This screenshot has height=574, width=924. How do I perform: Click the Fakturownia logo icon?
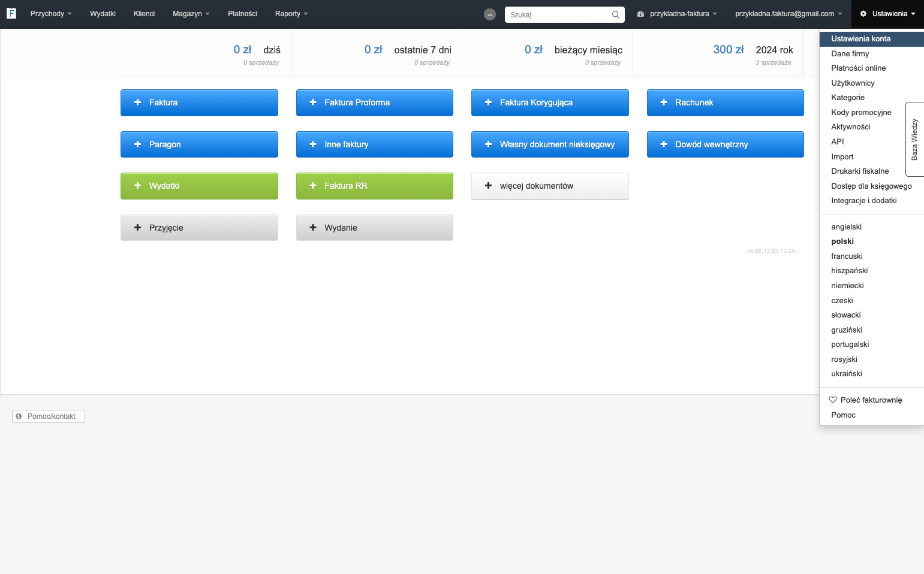[x=11, y=13]
